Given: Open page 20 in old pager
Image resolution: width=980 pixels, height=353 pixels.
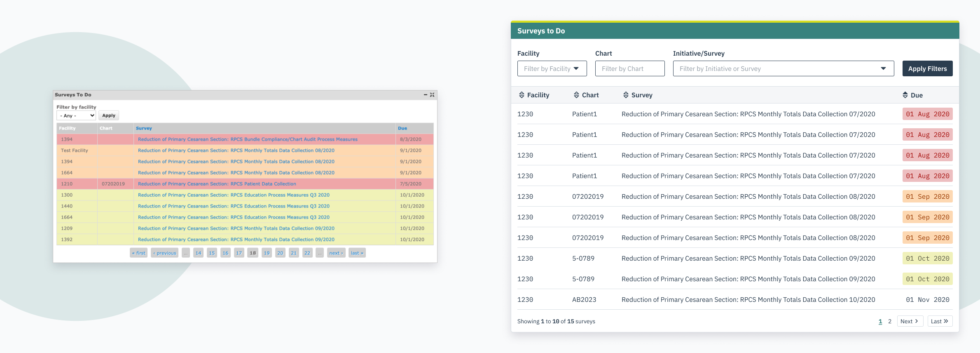Looking at the screenshot, I should 280,253.
